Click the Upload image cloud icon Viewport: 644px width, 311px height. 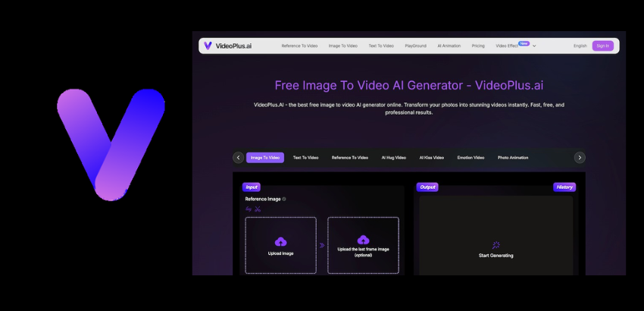(x=280, y=242)
